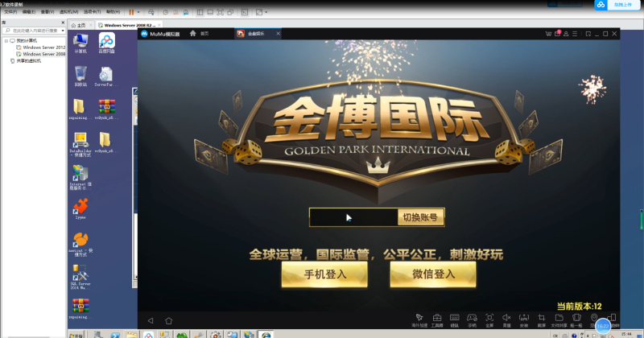The image size is (644, 338).
Task: Collapse the 我的计算机 tree node
Action: (x=6, y=41)
